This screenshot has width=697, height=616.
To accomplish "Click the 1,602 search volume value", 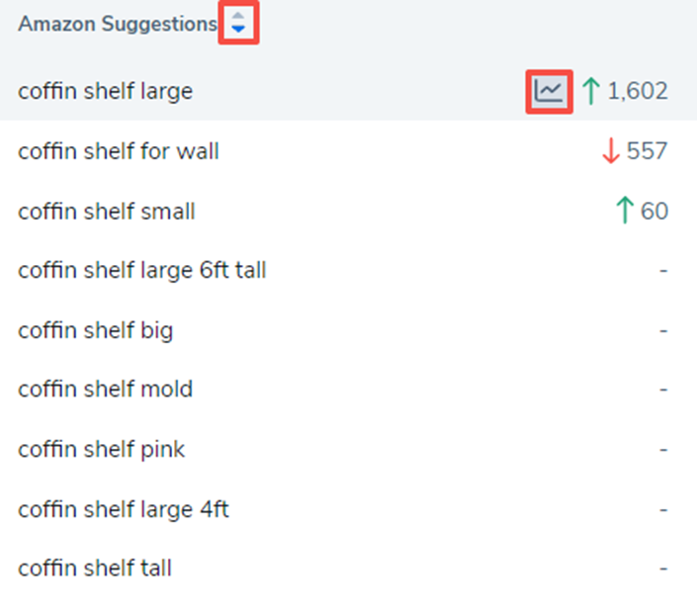I will [x=638, y=92].
